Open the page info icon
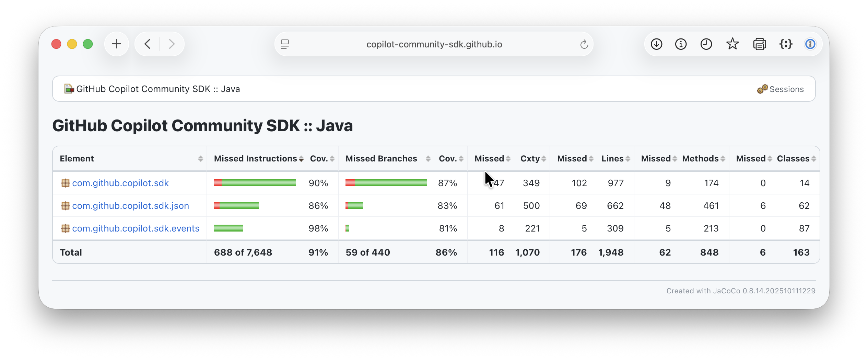The image size is (868, 360). tap(681, 44)
